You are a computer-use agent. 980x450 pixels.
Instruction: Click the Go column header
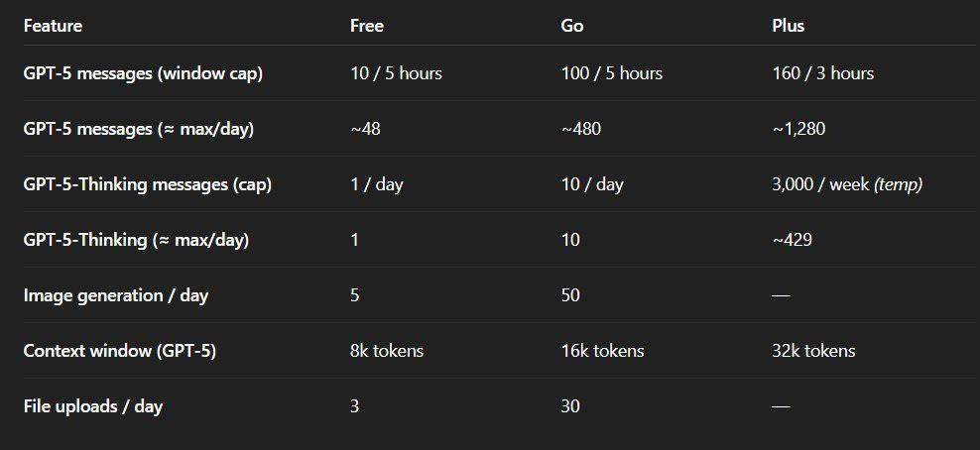click(571, 26)
